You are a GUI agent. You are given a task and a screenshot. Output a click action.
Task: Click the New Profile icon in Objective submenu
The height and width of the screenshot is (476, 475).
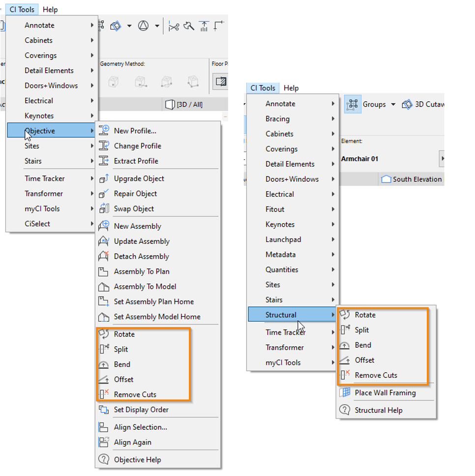click(x=104, y=131)
